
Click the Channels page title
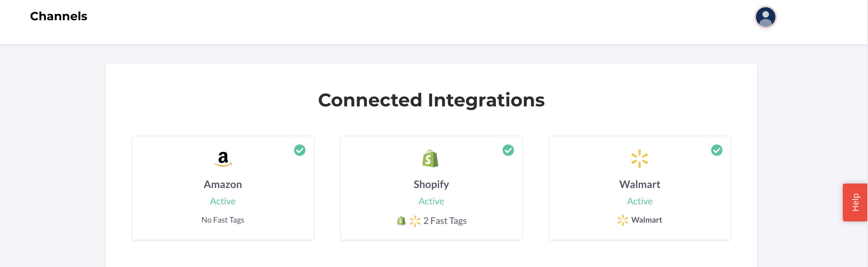pyautogui.click(x=59, y=16)
